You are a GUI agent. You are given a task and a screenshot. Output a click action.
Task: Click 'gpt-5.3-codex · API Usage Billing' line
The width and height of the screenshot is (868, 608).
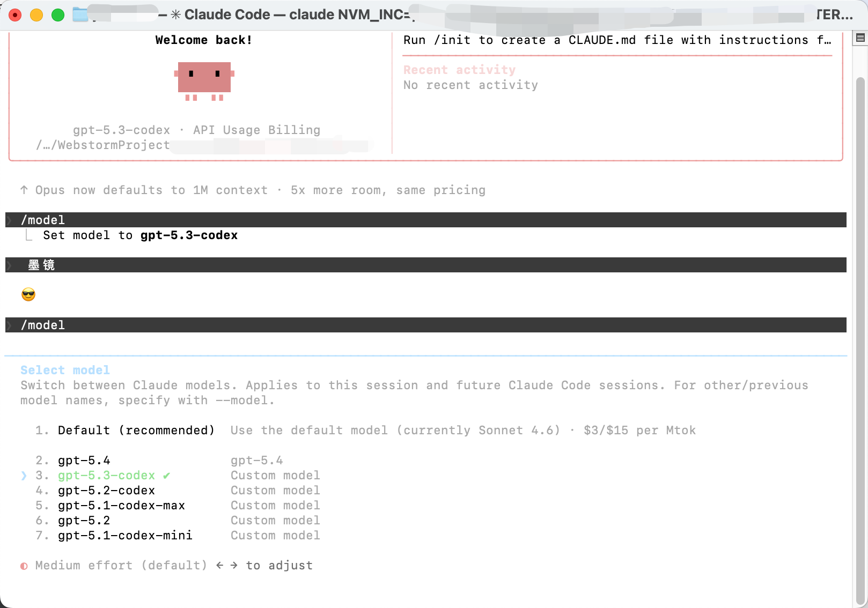(196, 130)
